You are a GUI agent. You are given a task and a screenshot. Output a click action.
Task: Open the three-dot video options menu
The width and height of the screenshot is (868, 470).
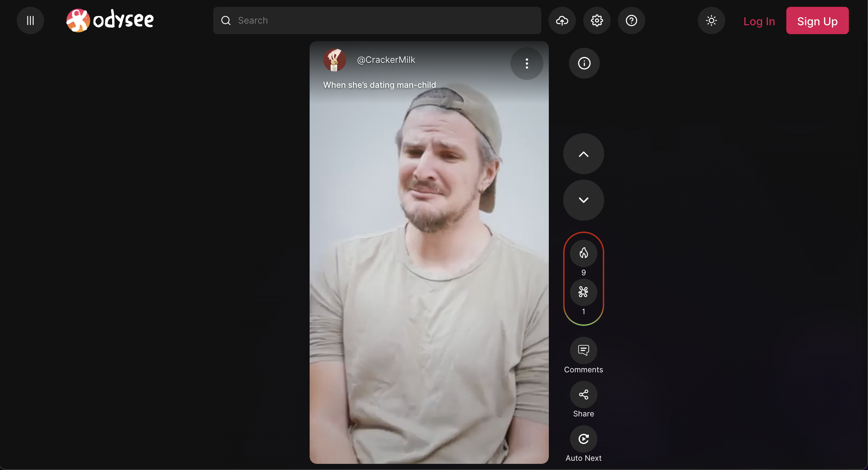[x=527, y=64]
